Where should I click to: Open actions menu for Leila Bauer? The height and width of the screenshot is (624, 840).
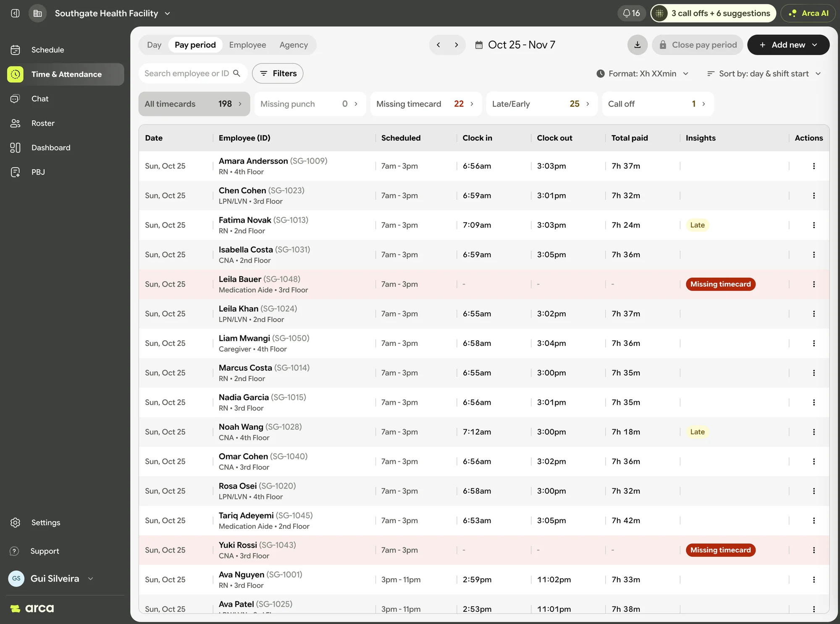pyautogui.click(x=814, y=284)
